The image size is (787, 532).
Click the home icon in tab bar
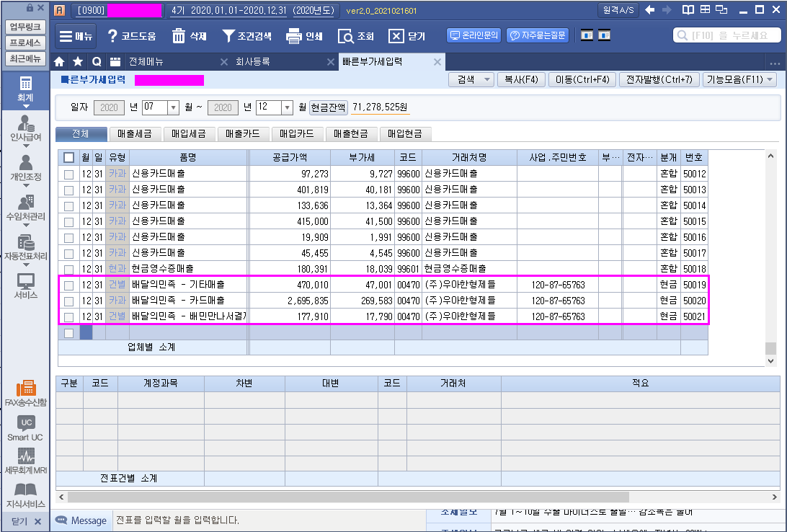coord(60,62)
